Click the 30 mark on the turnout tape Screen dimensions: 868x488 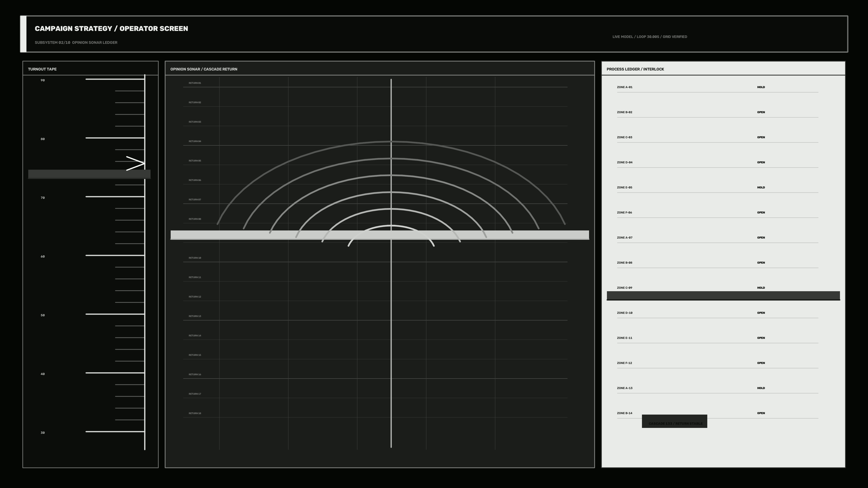click(43, 433)
